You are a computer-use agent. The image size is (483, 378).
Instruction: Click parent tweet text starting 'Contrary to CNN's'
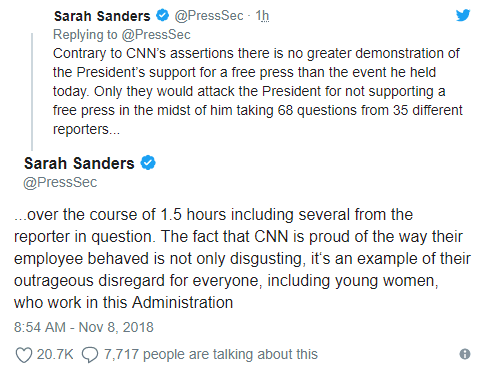click(257, 91)
